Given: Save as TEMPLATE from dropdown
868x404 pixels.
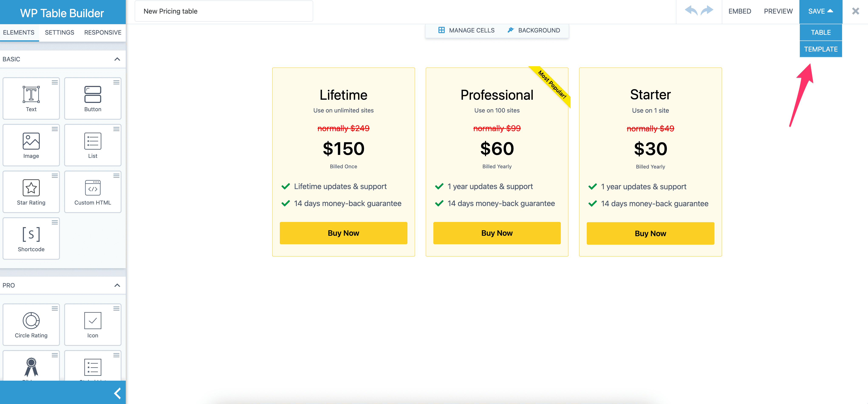Looking at the screenshot, I should [820, 49].
